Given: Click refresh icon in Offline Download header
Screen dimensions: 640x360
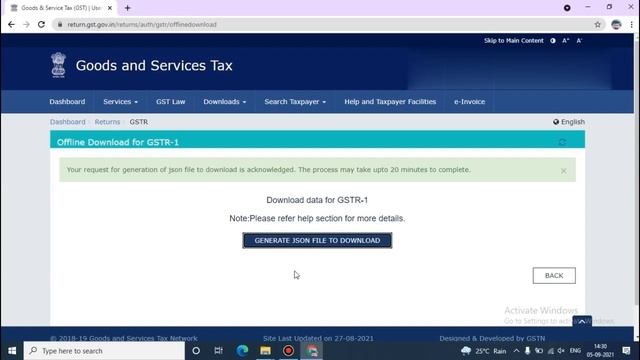Looking at the screenshot, I should [x=562, y=142].
